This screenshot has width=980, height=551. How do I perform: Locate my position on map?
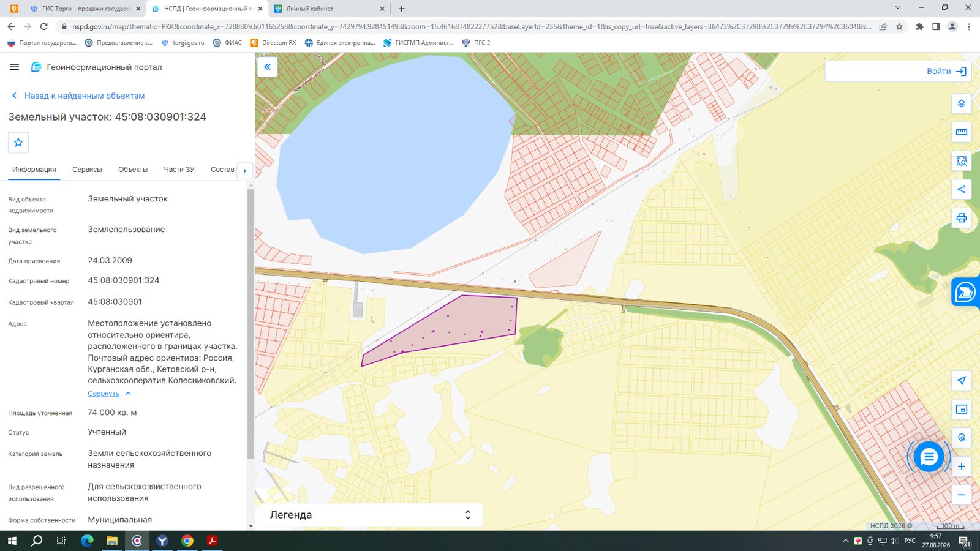[x=962, y=381]
